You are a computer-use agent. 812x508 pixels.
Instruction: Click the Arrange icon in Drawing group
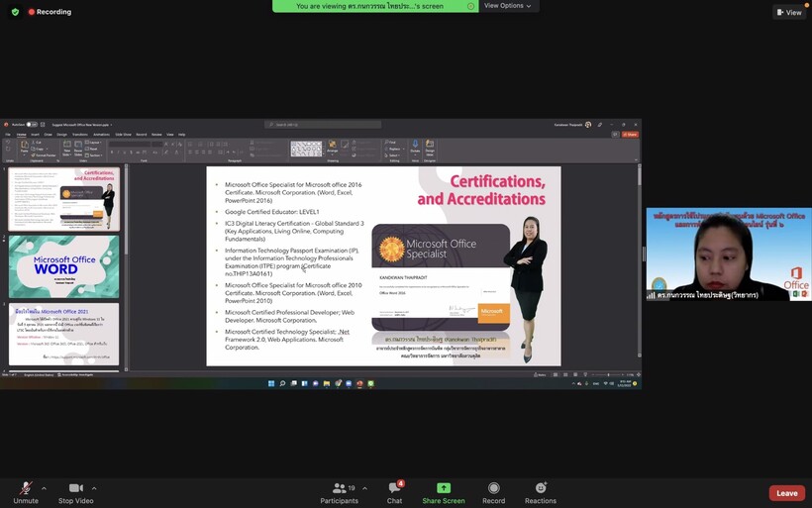[333, 146]
